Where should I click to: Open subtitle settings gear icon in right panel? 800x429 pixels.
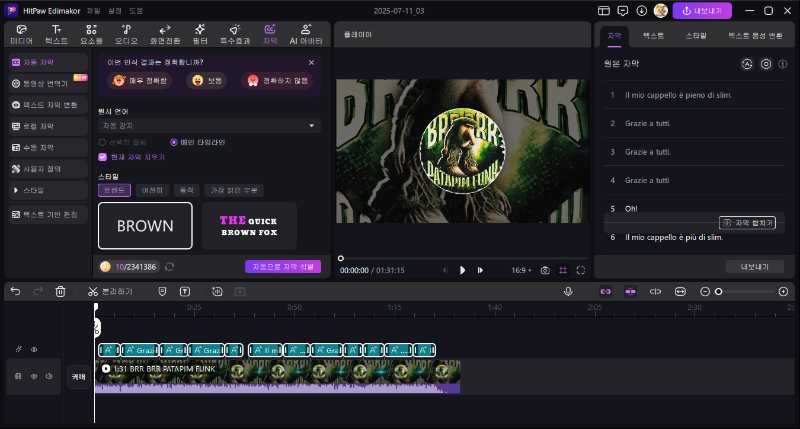766,64
